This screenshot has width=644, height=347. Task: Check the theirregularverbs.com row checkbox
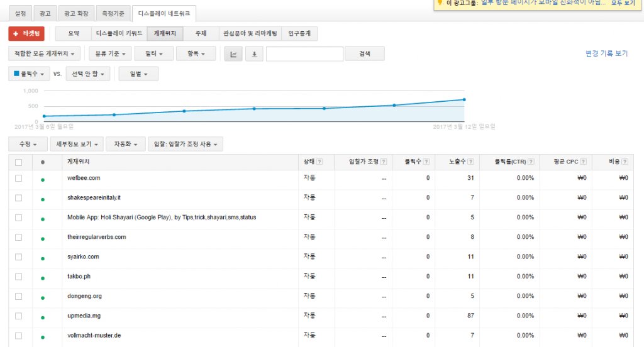click(18, 238)
